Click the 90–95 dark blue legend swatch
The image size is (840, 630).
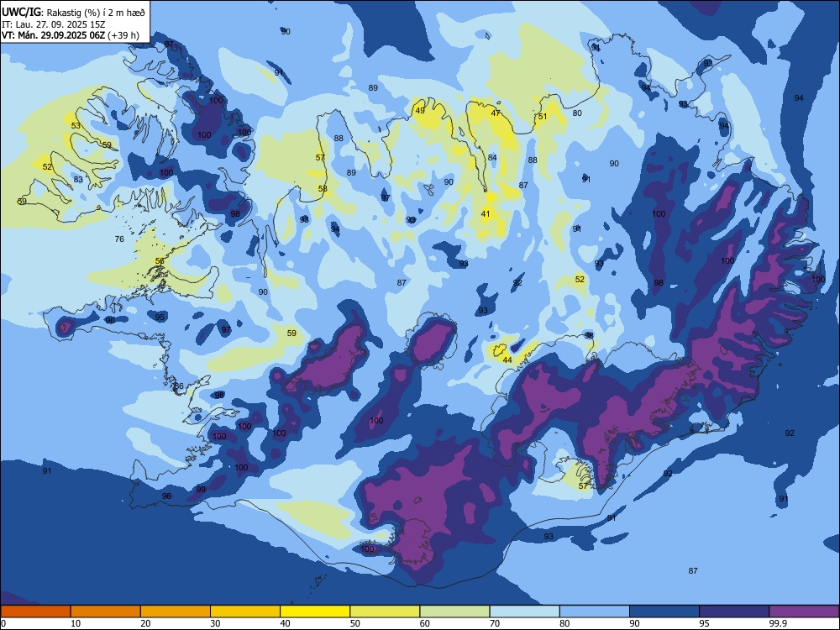click(x=664, y=612)
